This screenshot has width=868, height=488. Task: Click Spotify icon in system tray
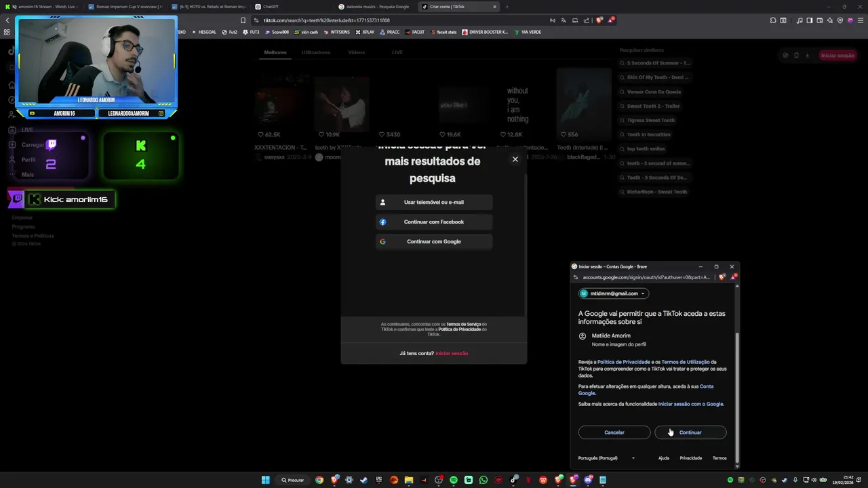(x=730, y=480)
